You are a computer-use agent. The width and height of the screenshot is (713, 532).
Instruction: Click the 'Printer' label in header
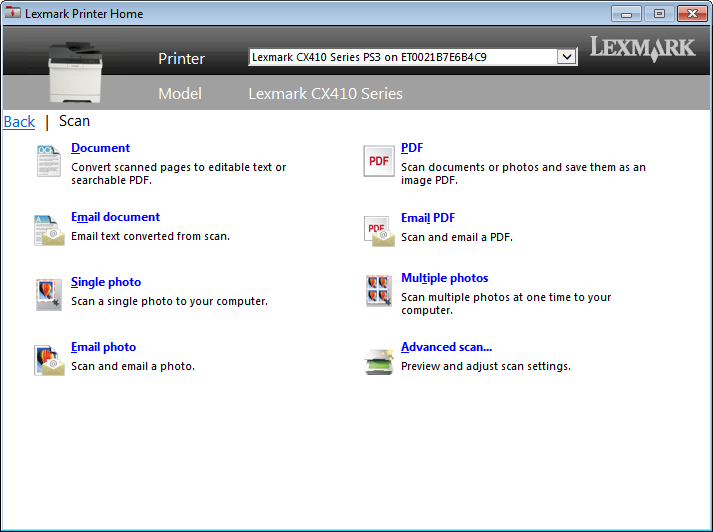(x=181, y=59)
